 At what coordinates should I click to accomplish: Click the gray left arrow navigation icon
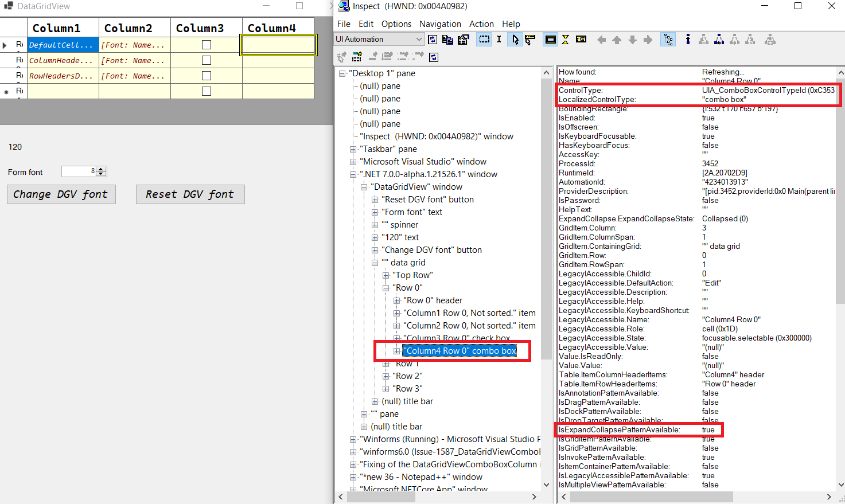(602, 40)
